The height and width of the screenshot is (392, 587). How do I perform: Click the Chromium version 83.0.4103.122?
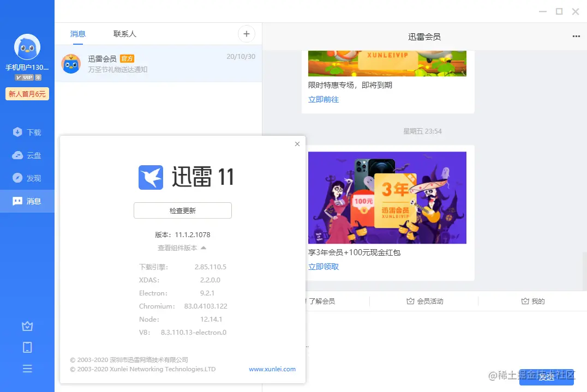206,306
